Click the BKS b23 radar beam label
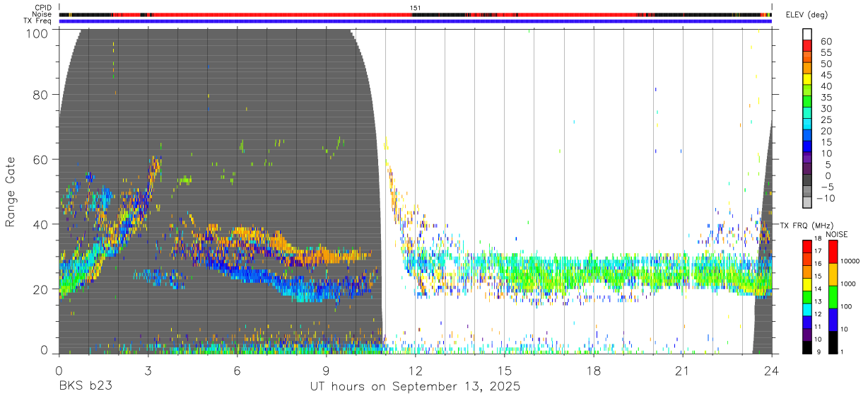Image resolution: width=868 pixels, height=401 pixels. pos(85,387)
